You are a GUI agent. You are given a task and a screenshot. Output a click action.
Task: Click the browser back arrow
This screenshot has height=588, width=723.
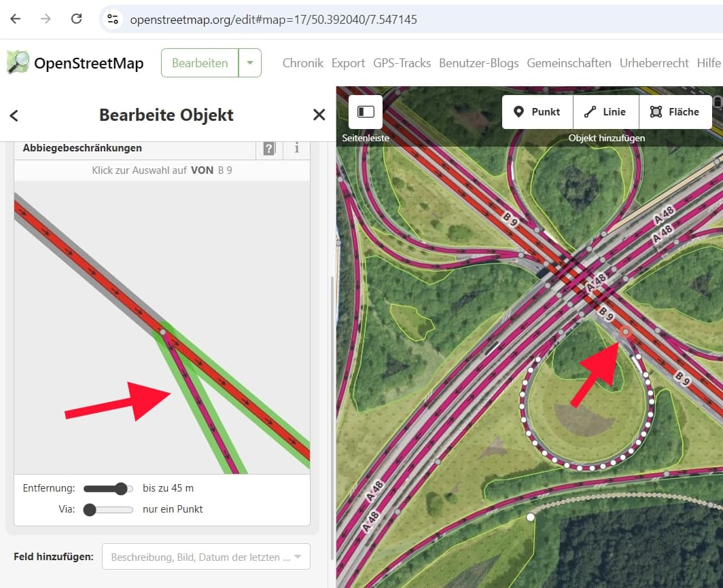coord(16,19)
